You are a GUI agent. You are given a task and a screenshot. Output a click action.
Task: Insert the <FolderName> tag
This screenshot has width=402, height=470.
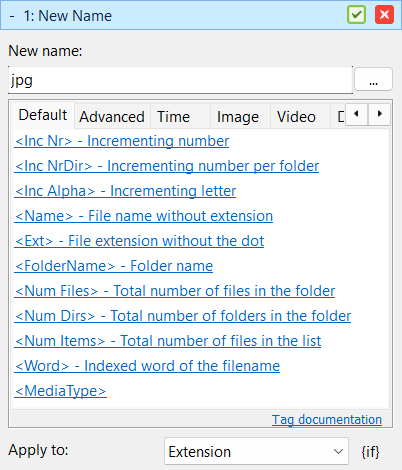point(114,266)
